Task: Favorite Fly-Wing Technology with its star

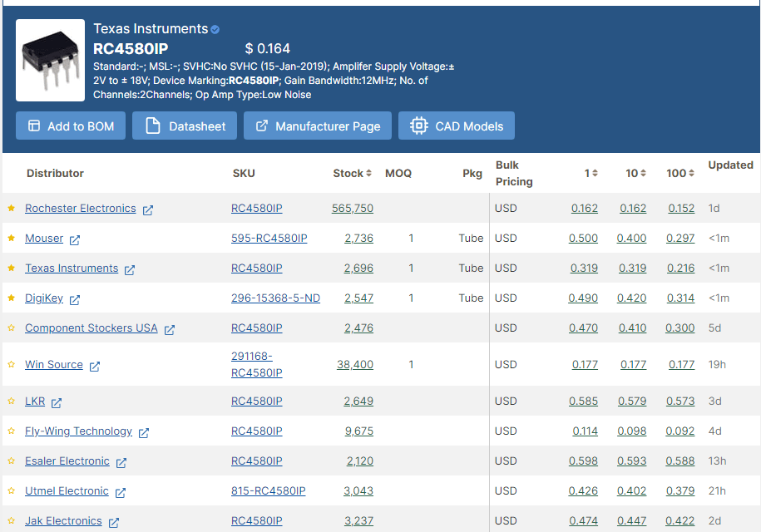Action: coord(11,431)
